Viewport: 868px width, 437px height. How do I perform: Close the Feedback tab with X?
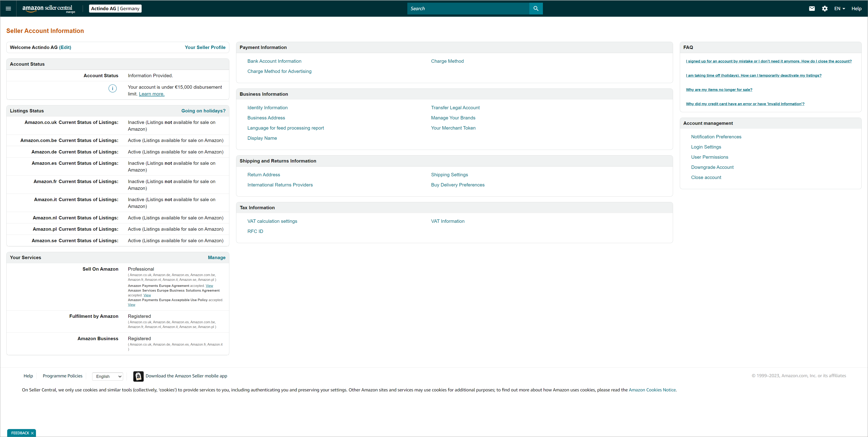(32, 433)
